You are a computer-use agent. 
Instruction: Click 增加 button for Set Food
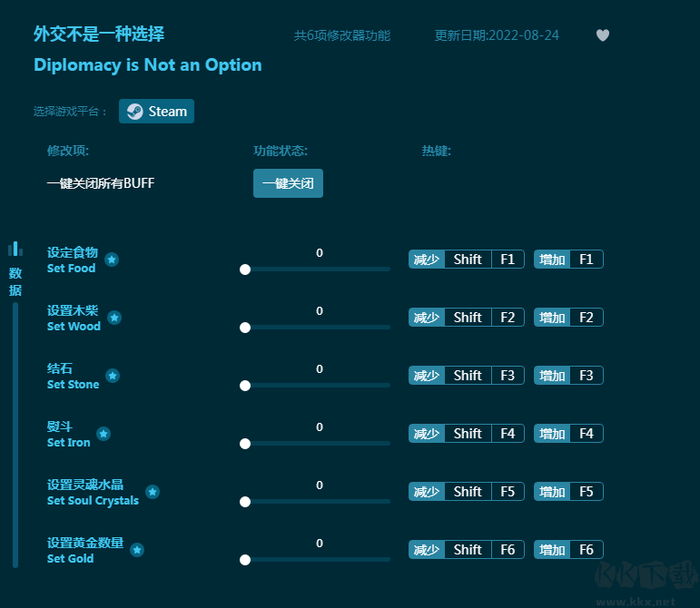(x=552, y=260)
